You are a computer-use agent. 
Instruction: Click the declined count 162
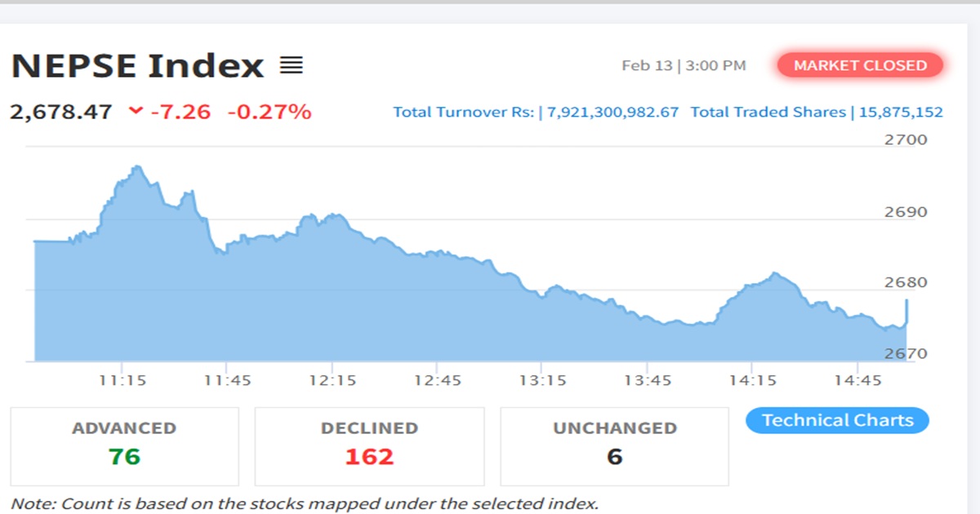[x=369, y=457]
